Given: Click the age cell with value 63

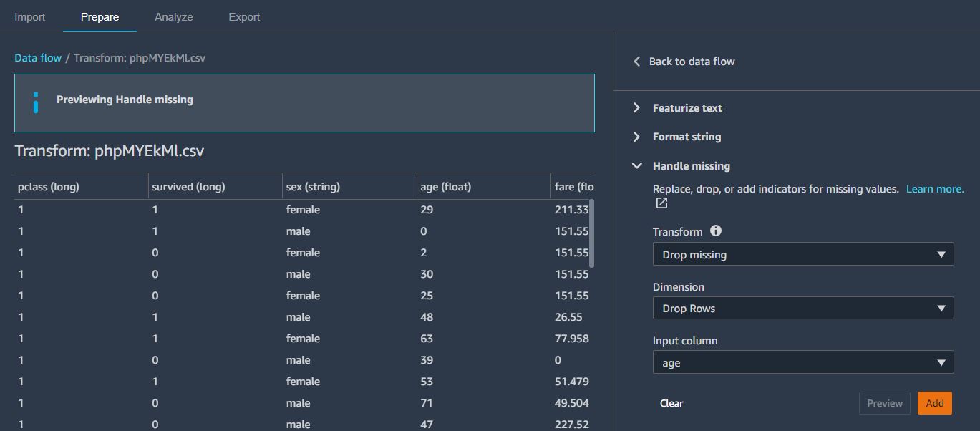Looking at the screenshot, I should (x=427, y=339).
